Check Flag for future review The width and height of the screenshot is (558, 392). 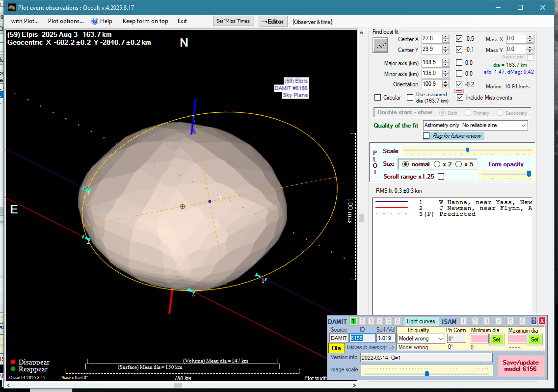click(x=426, y=136)
